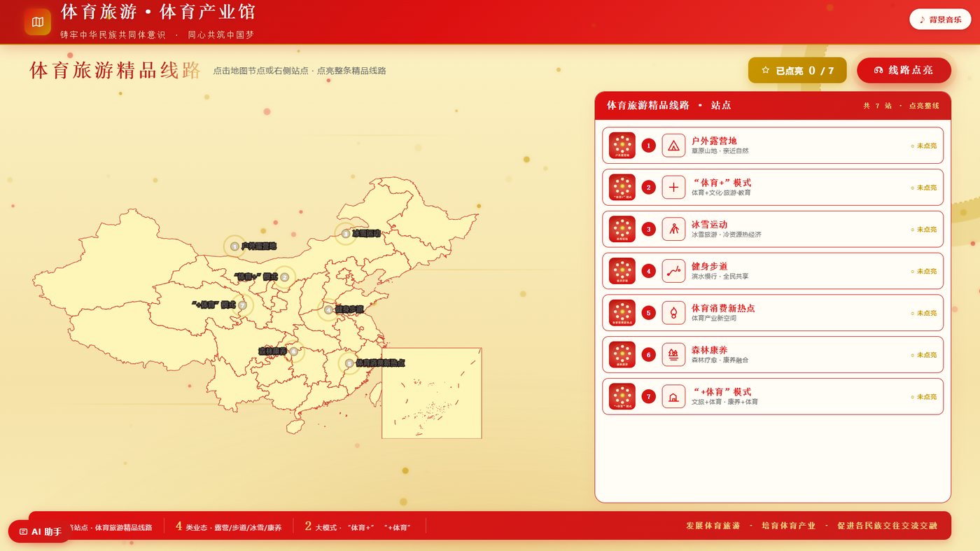Toggle 未点亮 status on 户外露营地 row
The height and width of the screenshot is (551, 980).
923,146
